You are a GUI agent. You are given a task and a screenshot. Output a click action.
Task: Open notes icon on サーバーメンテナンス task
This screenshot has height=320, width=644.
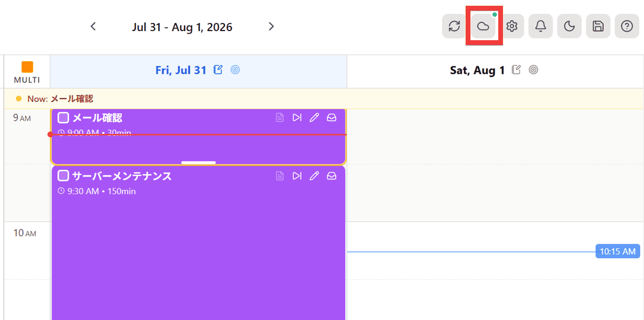[x=280, y=175]
